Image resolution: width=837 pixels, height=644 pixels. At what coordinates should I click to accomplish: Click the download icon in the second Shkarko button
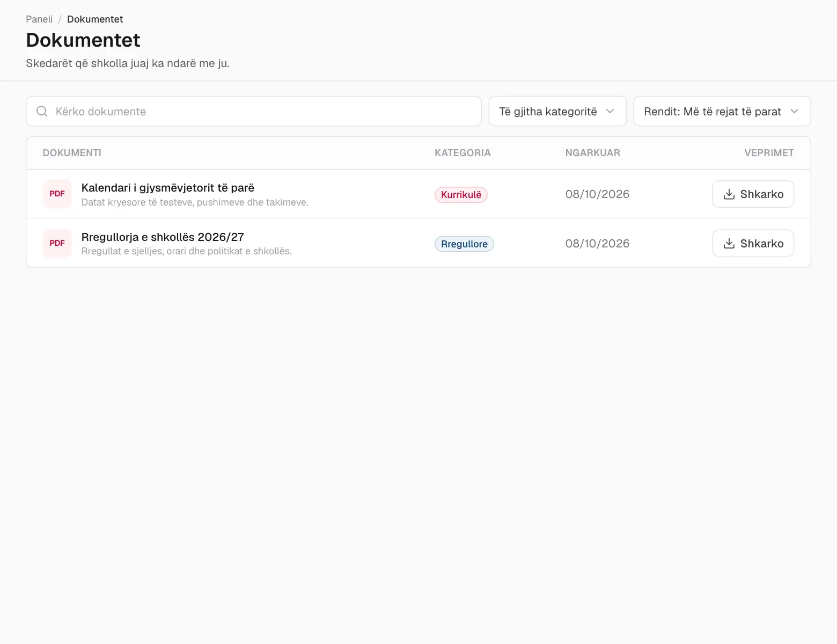(729, 244)
